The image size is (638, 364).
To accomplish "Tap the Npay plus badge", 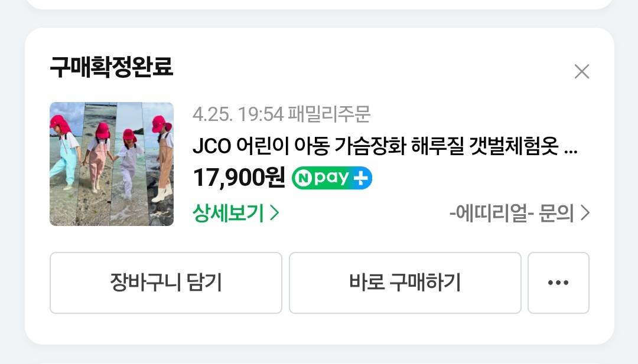I will 331,178.
